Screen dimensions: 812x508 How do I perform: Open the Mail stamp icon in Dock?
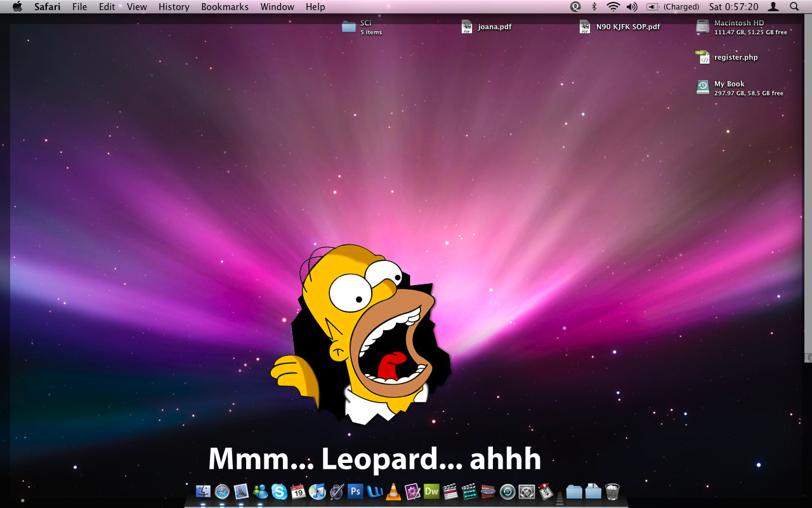click(241, 491)
